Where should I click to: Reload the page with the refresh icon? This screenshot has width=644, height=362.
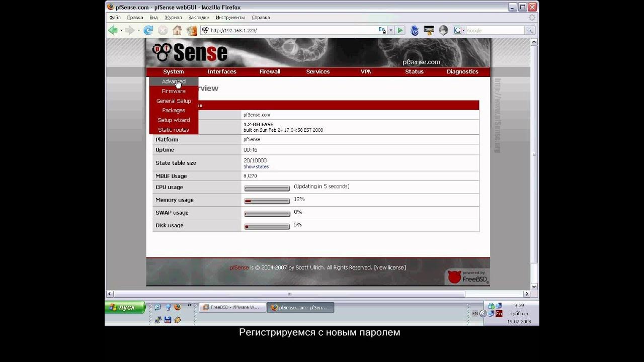coord(148,31)
